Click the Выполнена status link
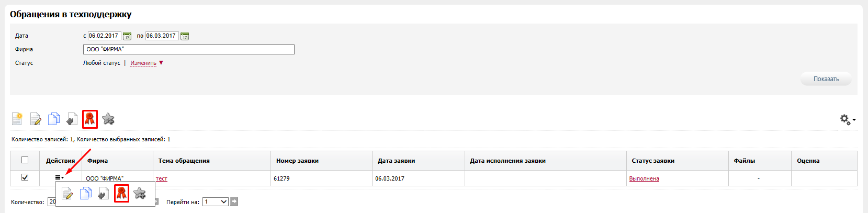Screen dimensions: 868x213 (x=644, y=179)
